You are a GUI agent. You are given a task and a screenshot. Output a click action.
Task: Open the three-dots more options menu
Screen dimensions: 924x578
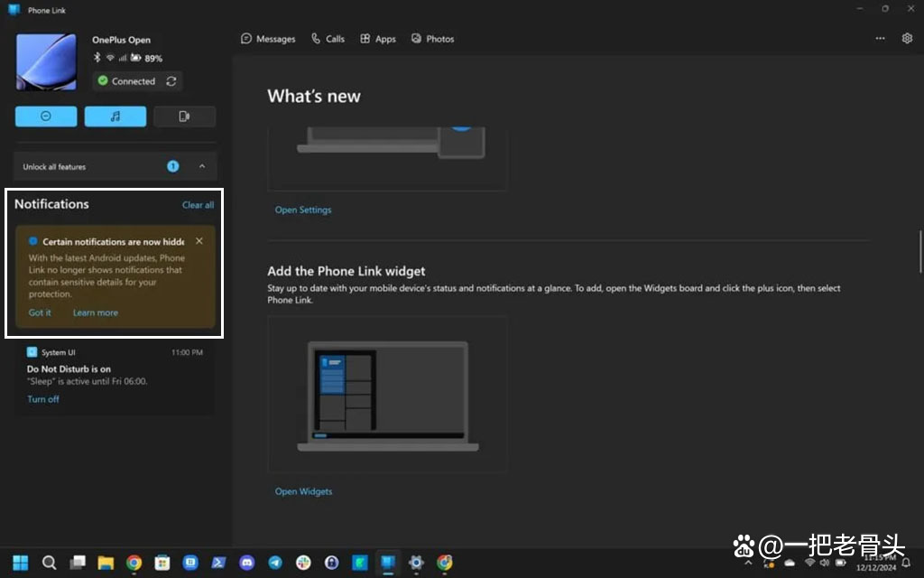click(880, 38)
